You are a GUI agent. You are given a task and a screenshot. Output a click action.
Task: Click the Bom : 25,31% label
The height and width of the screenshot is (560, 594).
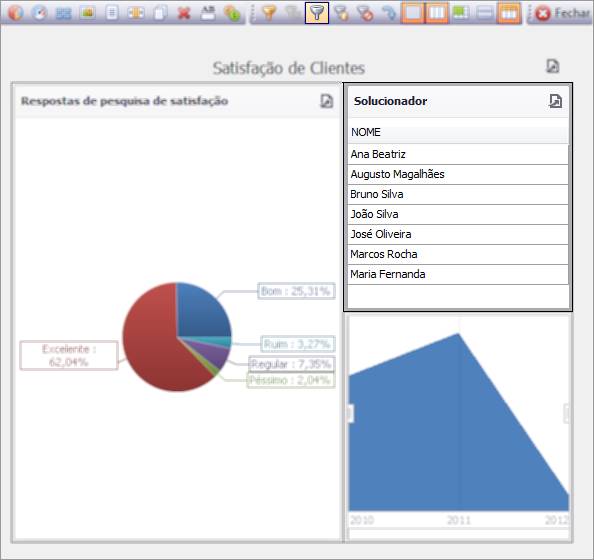point(296,291)
